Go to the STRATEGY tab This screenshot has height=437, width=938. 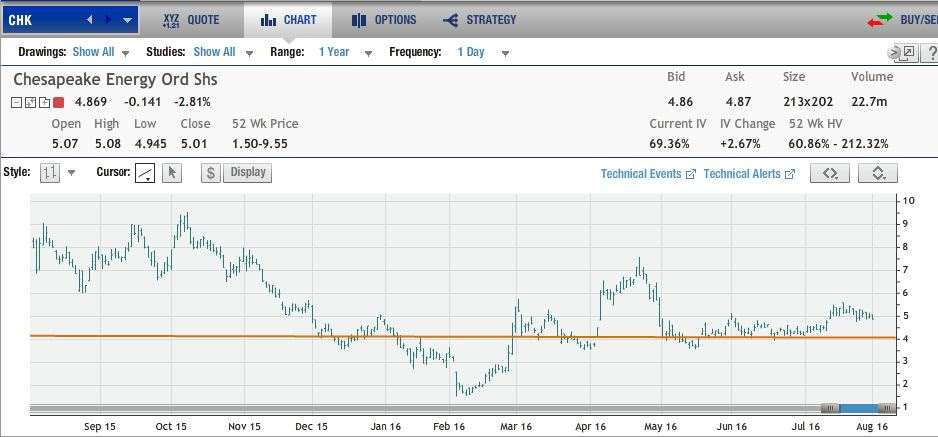click(x=480, y=20)
